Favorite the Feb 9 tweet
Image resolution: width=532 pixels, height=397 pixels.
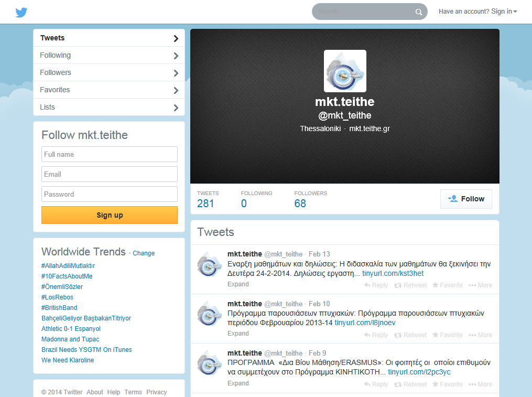[448, 384]
